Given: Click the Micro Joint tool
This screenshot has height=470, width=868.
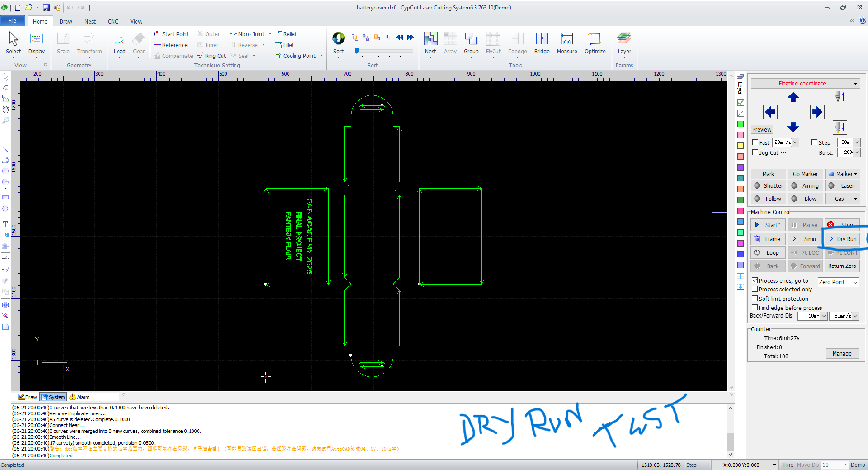Looking at the screenshot, I should click(247, 34).
